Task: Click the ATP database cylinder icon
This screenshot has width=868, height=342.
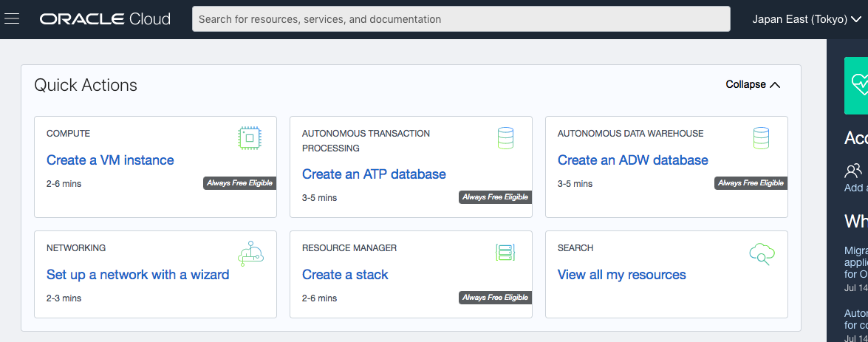Action: click(505, 138)
